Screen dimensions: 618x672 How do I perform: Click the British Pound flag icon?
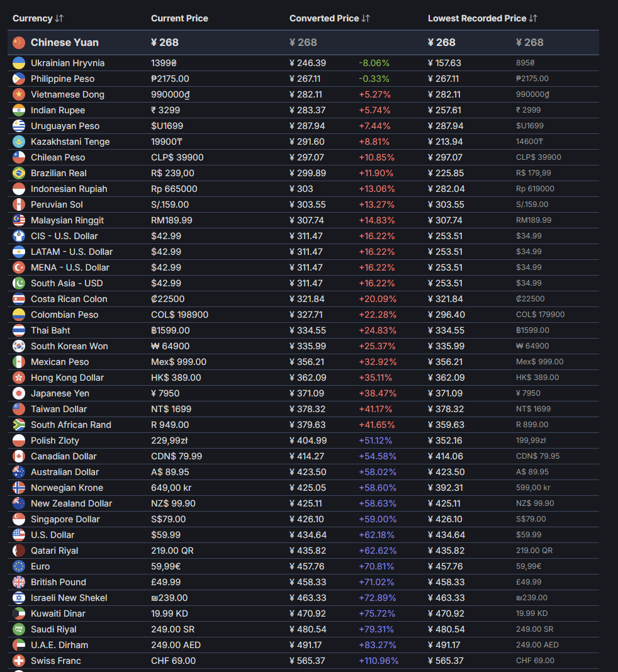click(19, 582)
